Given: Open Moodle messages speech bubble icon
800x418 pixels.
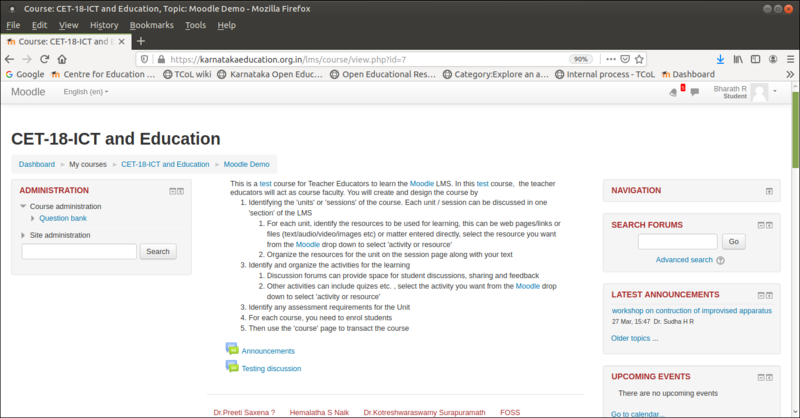Looking at the screenshot, I should (x=694, y=92).
